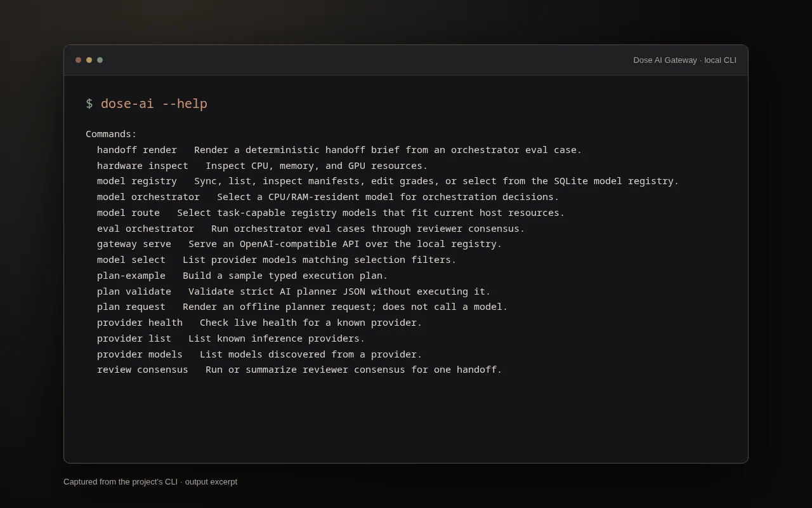Select the 'gateway serve' command text
Viewport: 812px width, 508px height.
pos(134,244)
